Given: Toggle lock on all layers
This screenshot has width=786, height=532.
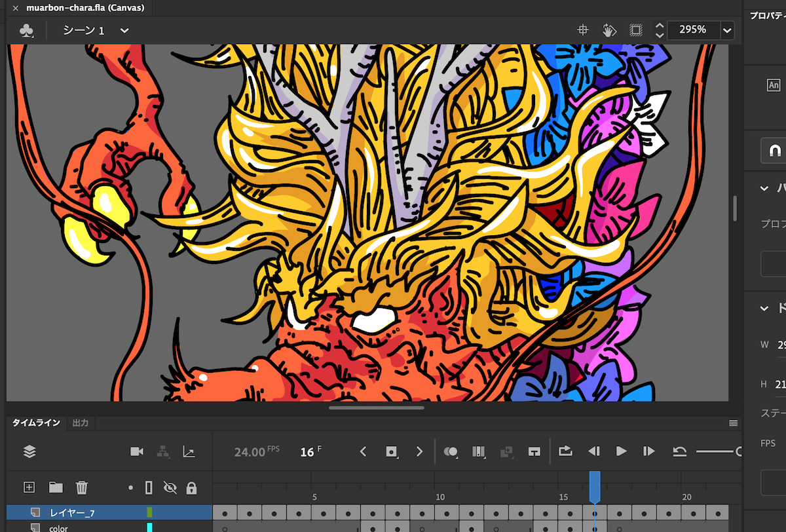Looking at the screenshot, I should (191, 487).
